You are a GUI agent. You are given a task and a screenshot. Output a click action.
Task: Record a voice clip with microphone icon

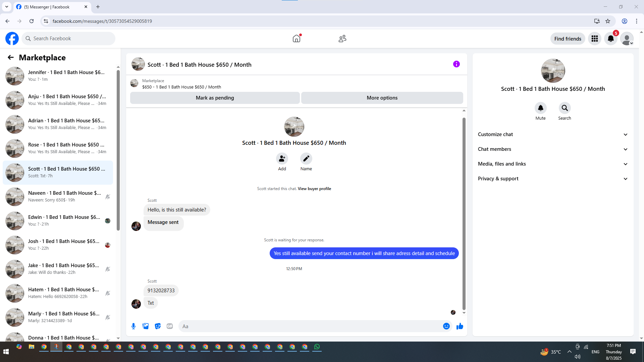[x=133, y=326]
